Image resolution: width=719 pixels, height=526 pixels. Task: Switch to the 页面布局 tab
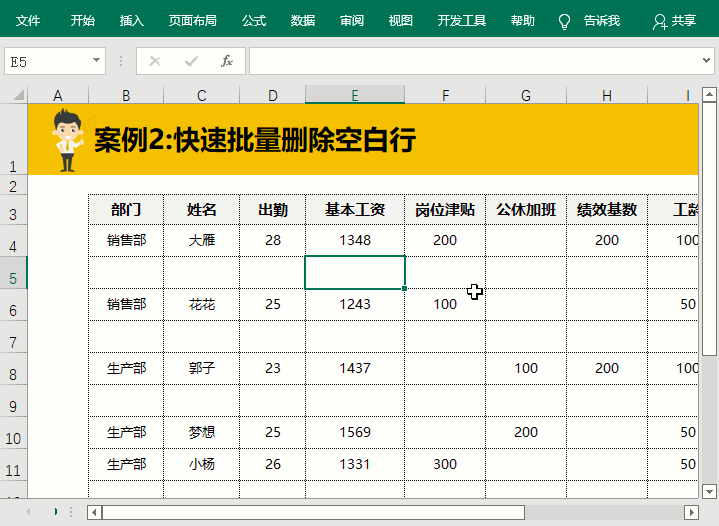(192, 21)
